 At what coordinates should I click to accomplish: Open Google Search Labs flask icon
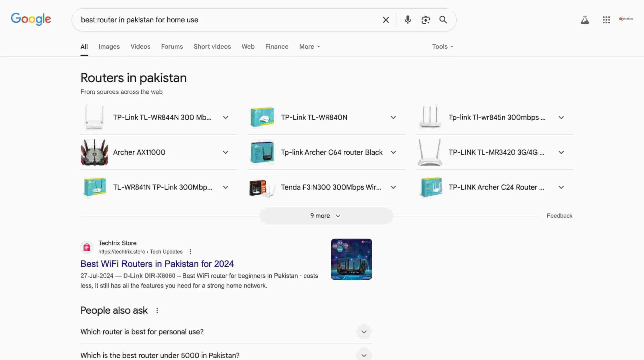tap(585, 20)
